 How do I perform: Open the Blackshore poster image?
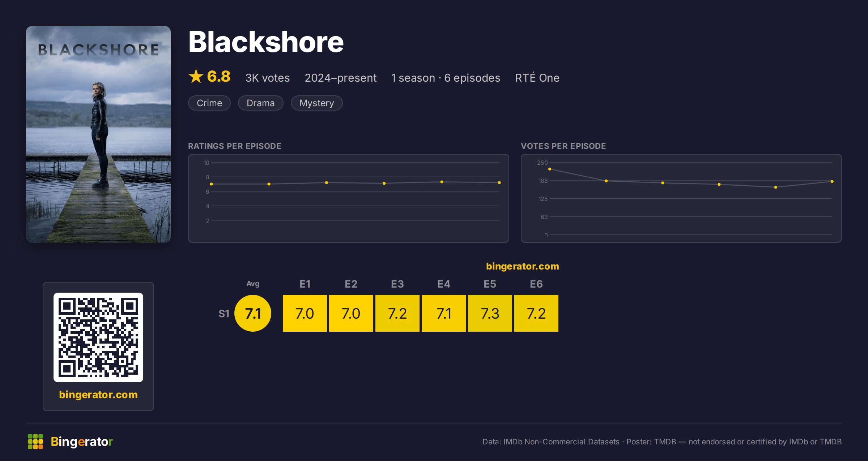tap(98, 134)
